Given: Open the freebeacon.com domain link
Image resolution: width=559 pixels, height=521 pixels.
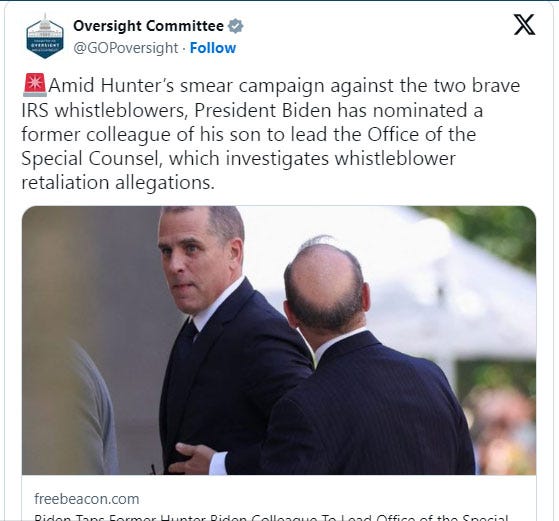Looking at the screenshot, I should point(87,499).
